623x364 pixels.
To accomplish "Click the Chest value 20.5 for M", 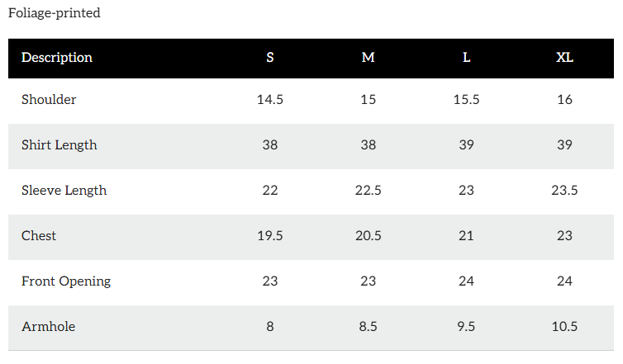I will click(x=369, y=236).
